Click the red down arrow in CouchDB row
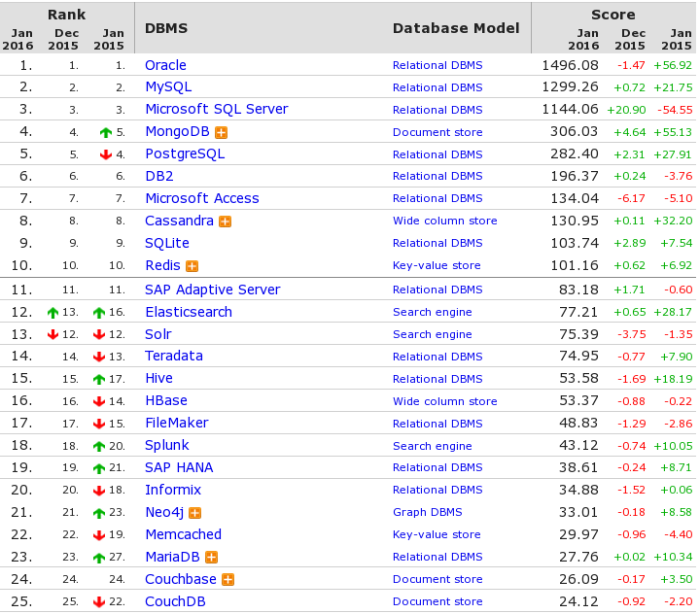The height and width of the screenshot is (614, 700). (99, 602)
